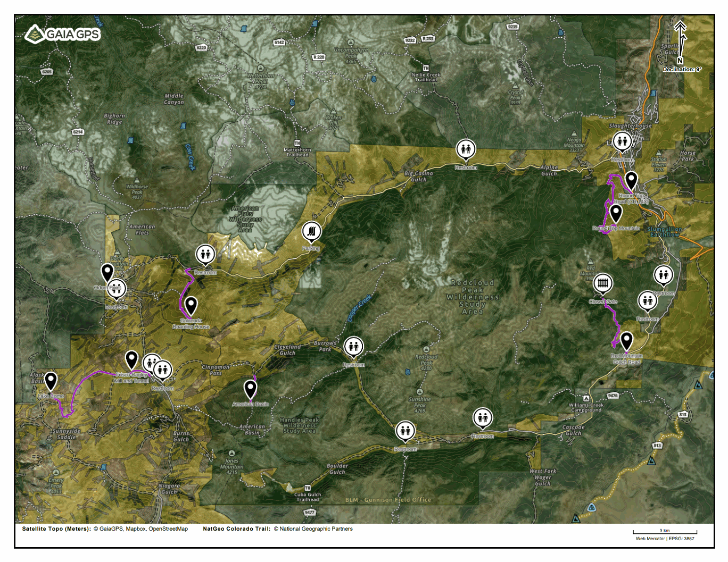
Task: Click the Gaia GPS logo
Action: [x=62, y=34]
